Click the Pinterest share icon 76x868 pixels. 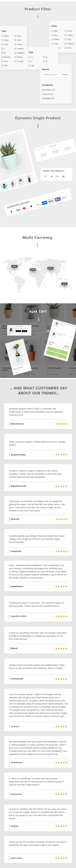pos(64,176)
